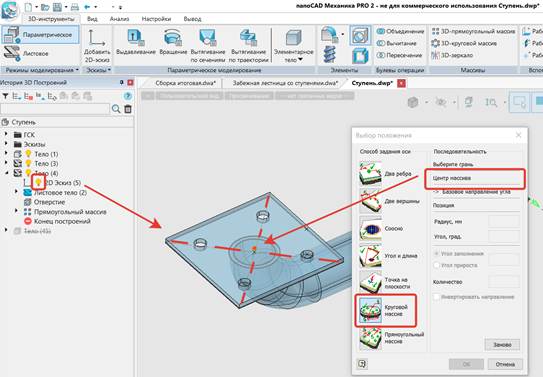Click the filter funnel icon in history panel
543x377 pixels.
(x=5, y=96)
